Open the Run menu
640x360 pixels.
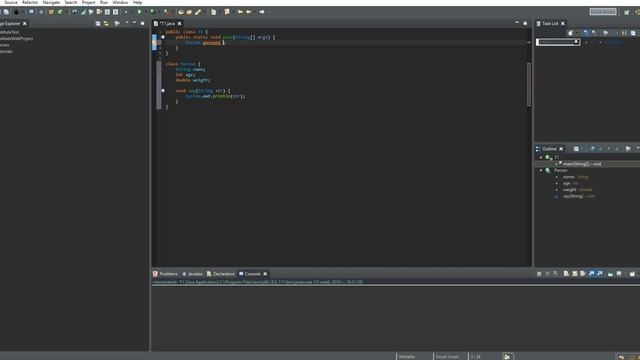[104, 2]
